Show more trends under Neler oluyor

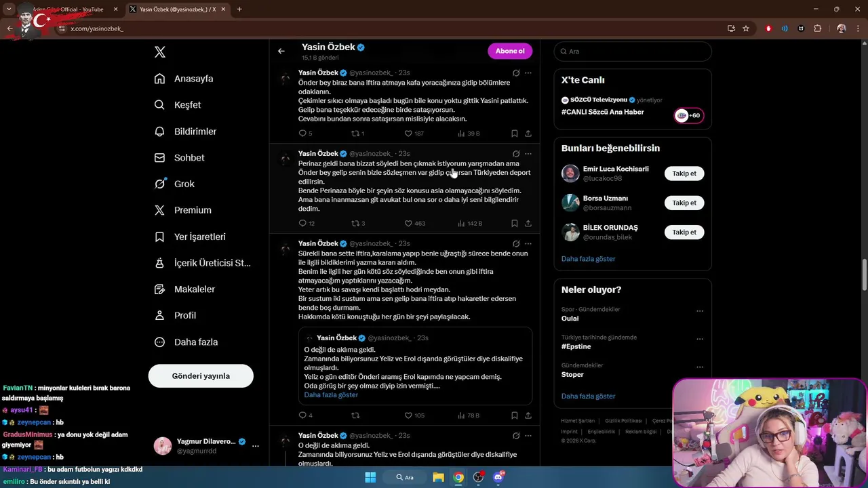point(588,396)
